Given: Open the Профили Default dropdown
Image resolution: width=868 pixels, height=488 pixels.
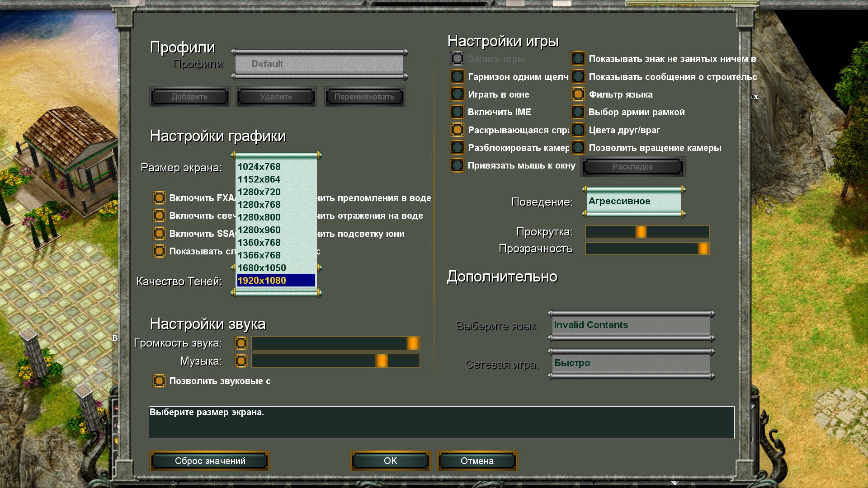Looking at the screenshot, I should 319,64.
